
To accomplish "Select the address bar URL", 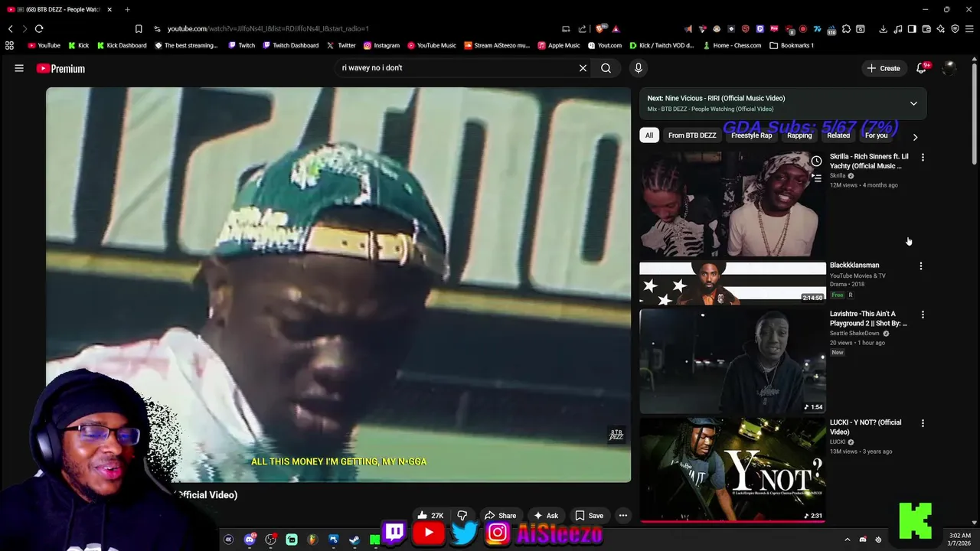I will coord(268,29).
